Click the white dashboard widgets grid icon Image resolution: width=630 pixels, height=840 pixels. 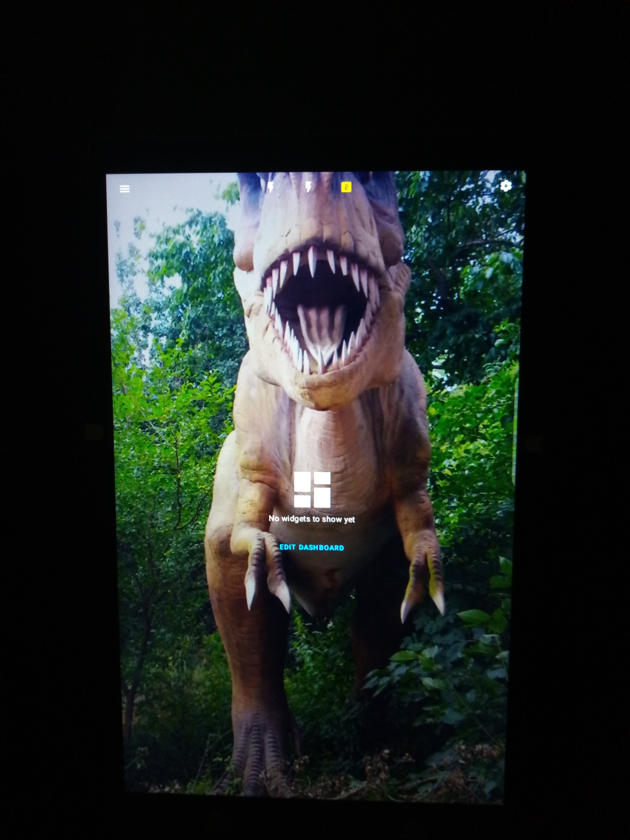[x=312, y=490]
